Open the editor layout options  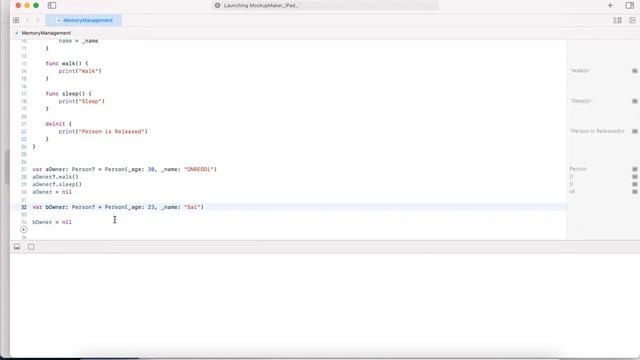pyautogui.click(x=617, y=20)
